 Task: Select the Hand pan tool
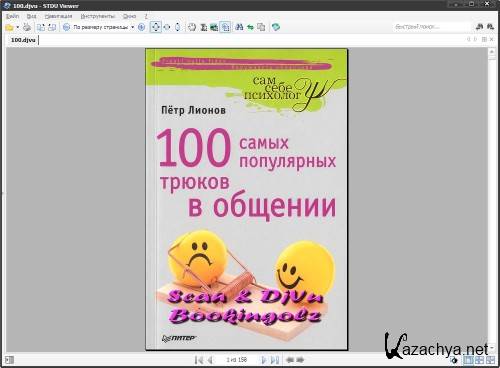click(x=192, y=27)
